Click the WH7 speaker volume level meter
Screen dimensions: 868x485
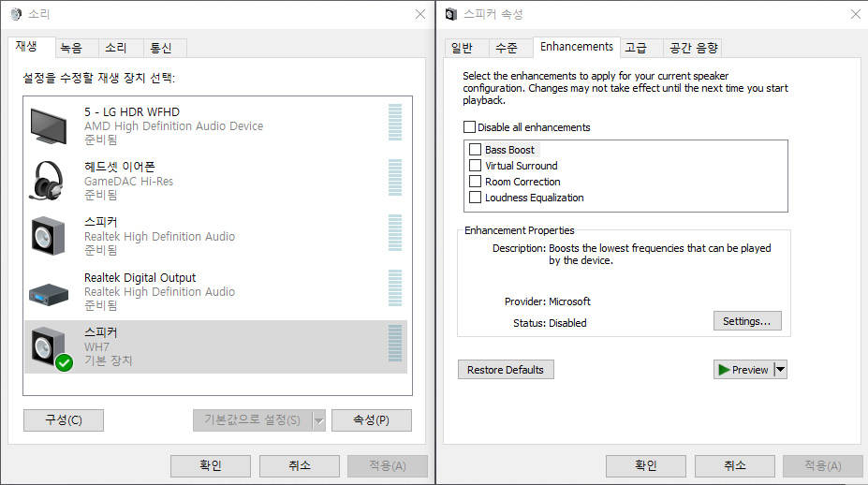(395, 344)
